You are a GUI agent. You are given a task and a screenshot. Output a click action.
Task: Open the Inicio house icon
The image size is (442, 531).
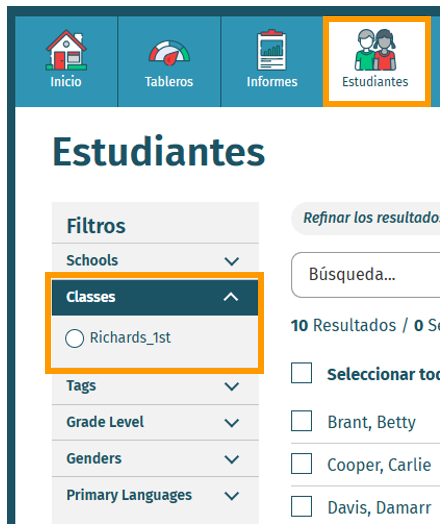click(66, 50)
